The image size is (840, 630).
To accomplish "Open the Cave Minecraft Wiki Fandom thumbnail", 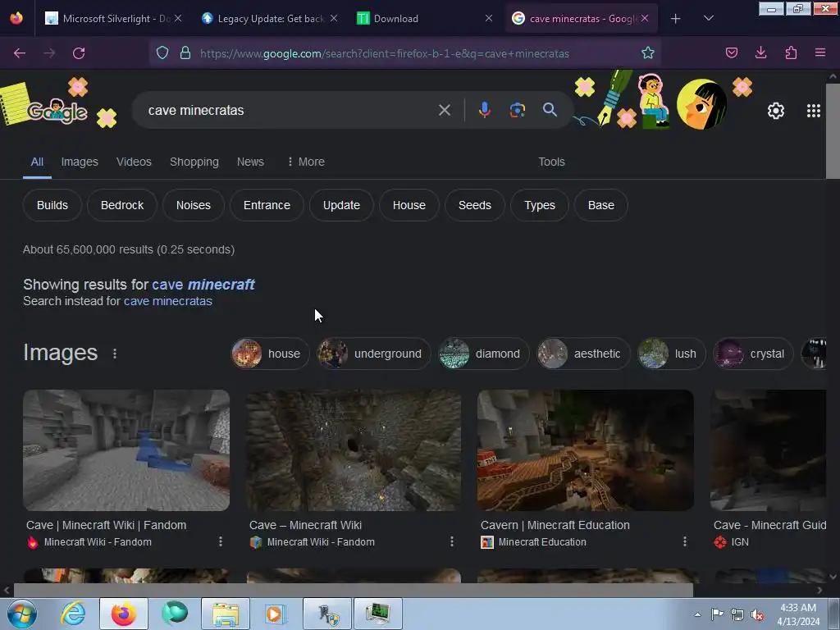I will [126, 450].
